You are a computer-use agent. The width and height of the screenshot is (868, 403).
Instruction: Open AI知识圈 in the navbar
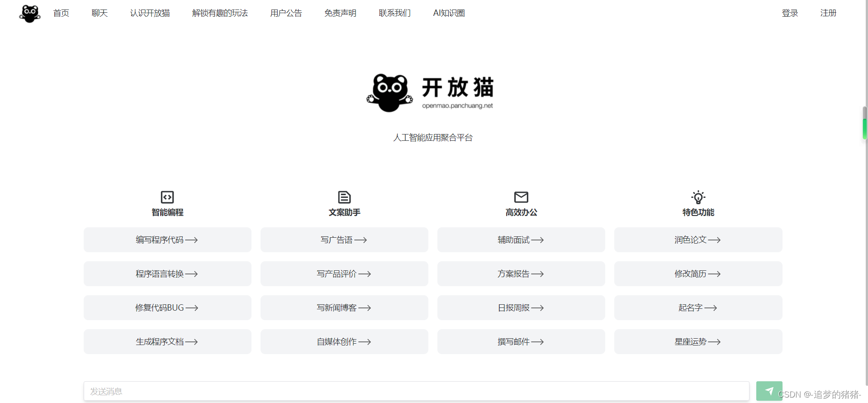pos(449,13)
